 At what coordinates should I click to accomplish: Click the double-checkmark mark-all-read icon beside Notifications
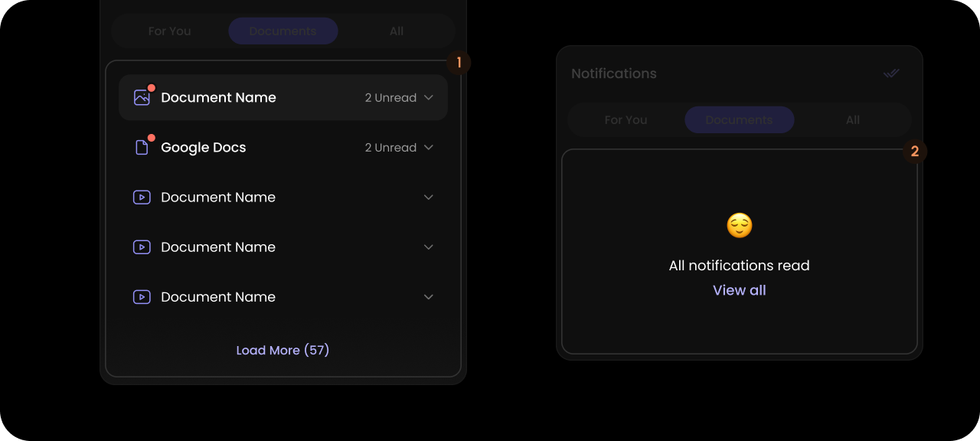[891, 73]
